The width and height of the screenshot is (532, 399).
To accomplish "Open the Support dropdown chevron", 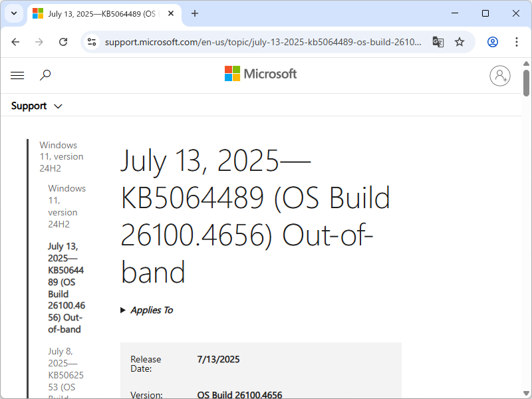I will (58, 106).
